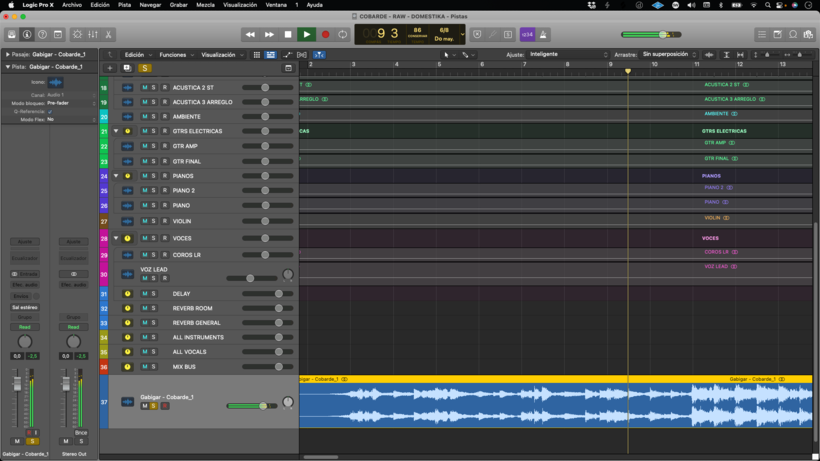Click Read automation button on Stereo Out strip
Screen dimensions: 820x461
(x=73, y=327)
